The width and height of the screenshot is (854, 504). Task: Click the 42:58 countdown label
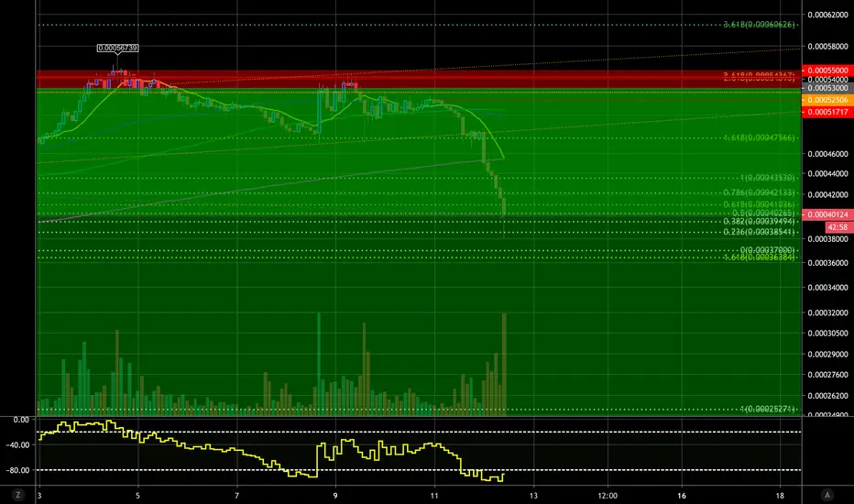pyautogui.click(x=838, y=227)
